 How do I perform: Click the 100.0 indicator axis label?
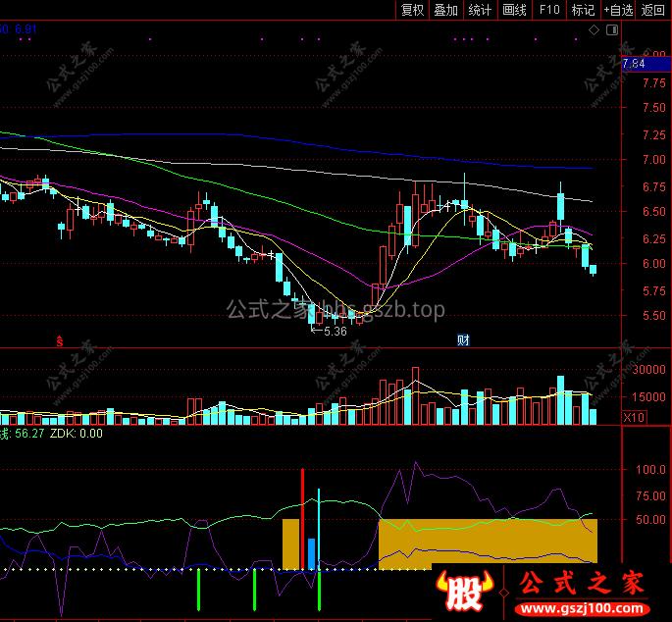point(651,469)
